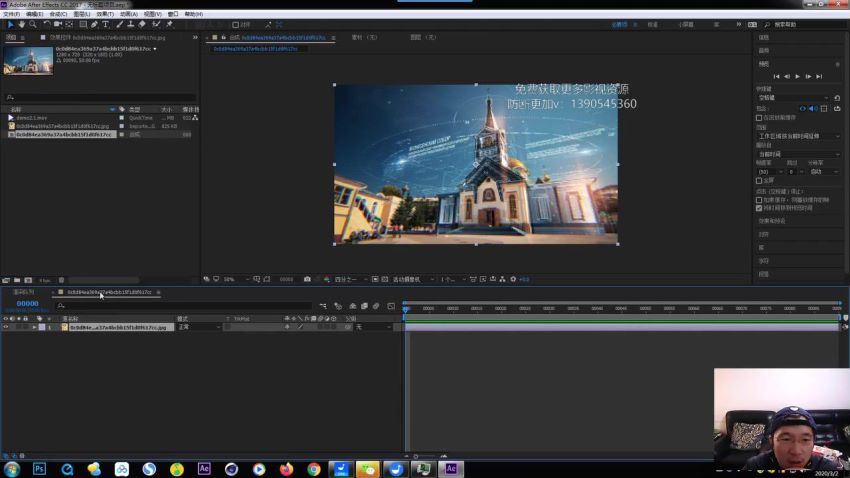Toggle the 'if caching, play cached frames' checkbox
The height and width of the screenshot is (478, 850).
coord(759,200)
